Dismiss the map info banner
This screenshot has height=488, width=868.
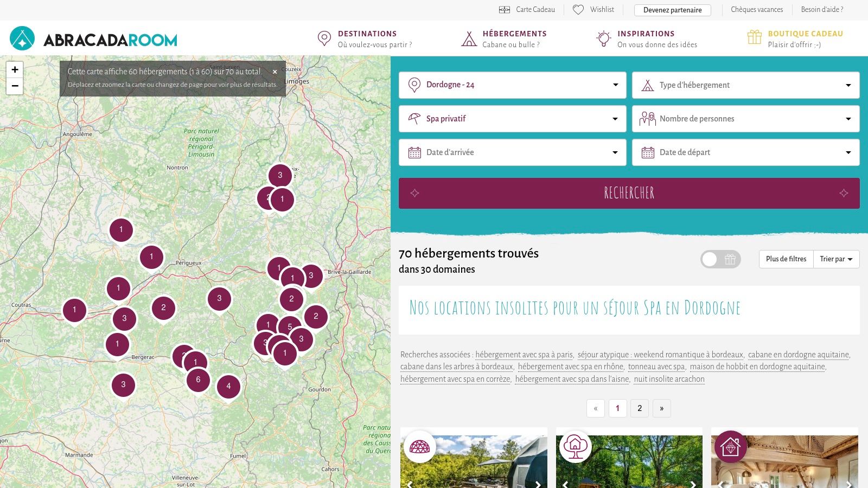(x=275, y=72)
